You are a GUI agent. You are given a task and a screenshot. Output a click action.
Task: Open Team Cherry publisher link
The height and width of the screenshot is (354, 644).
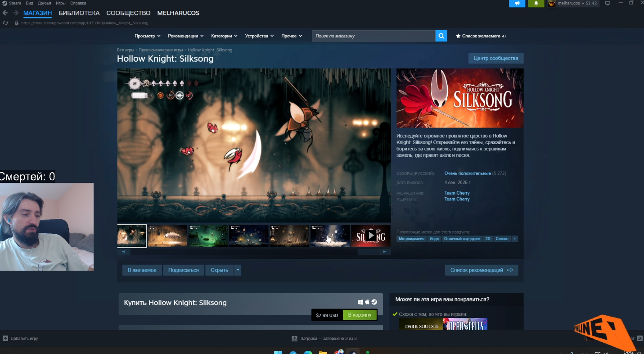tap(457, 199)
